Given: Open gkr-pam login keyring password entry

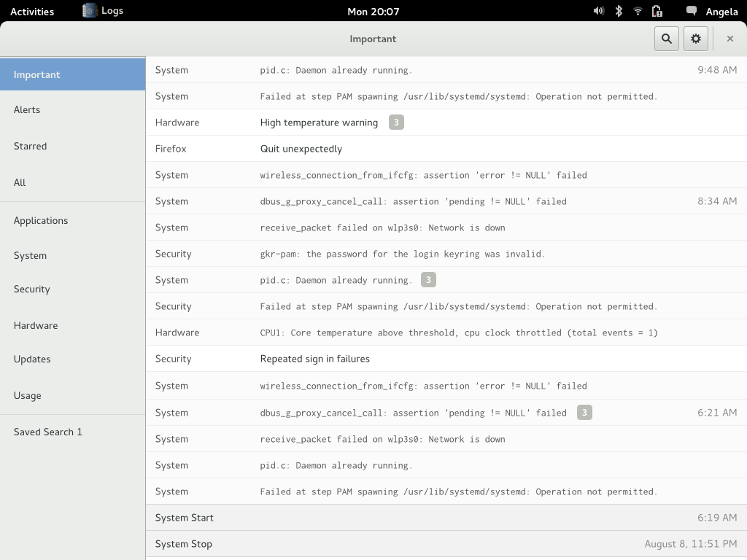Looking at the screenshot, I should (446, 254).
